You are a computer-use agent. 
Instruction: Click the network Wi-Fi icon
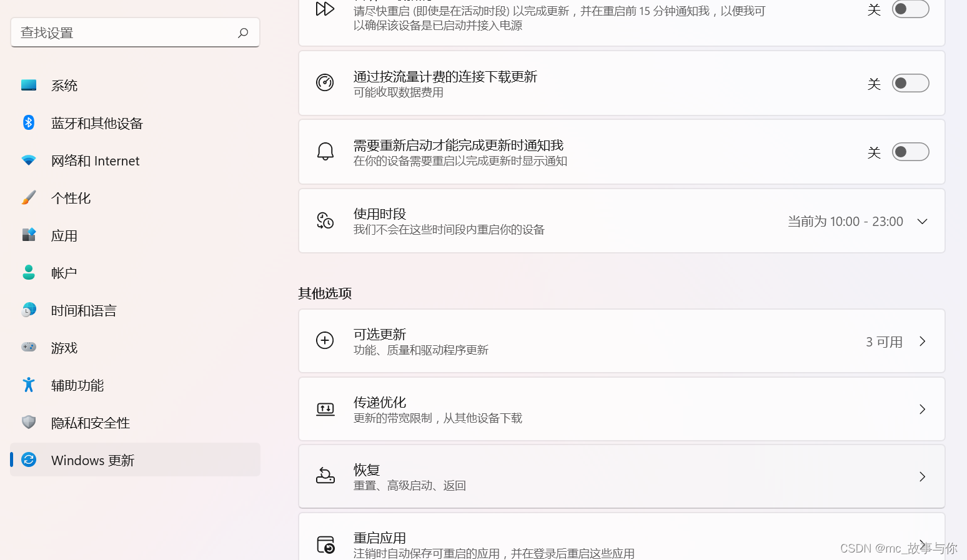29,160
